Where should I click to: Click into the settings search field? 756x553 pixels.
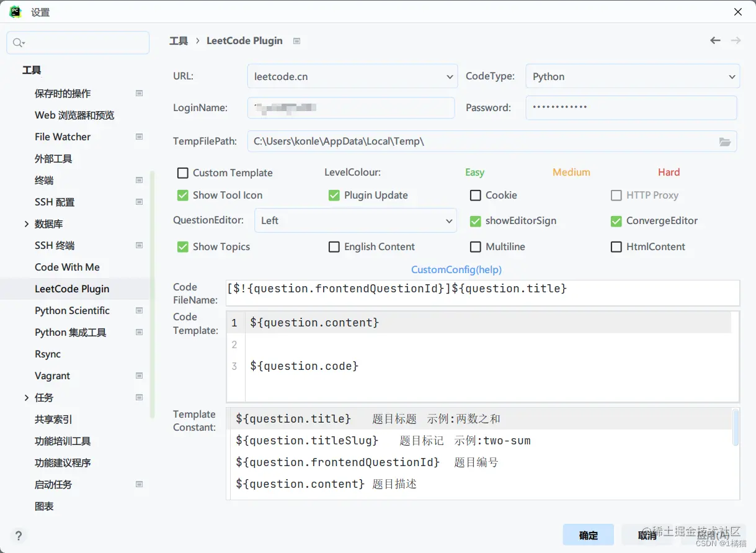click(78, 43)
